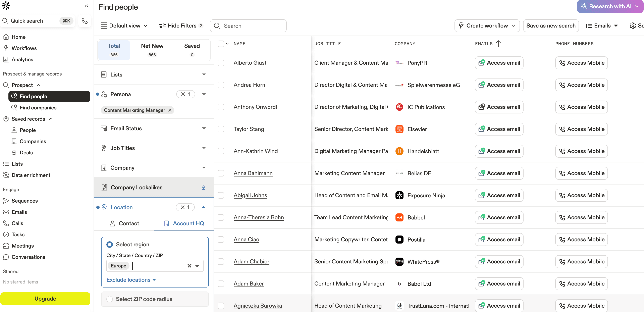The image size is (644, 312).
Task: Click the lock icon on Company Lookalikes
Action: 204,187
